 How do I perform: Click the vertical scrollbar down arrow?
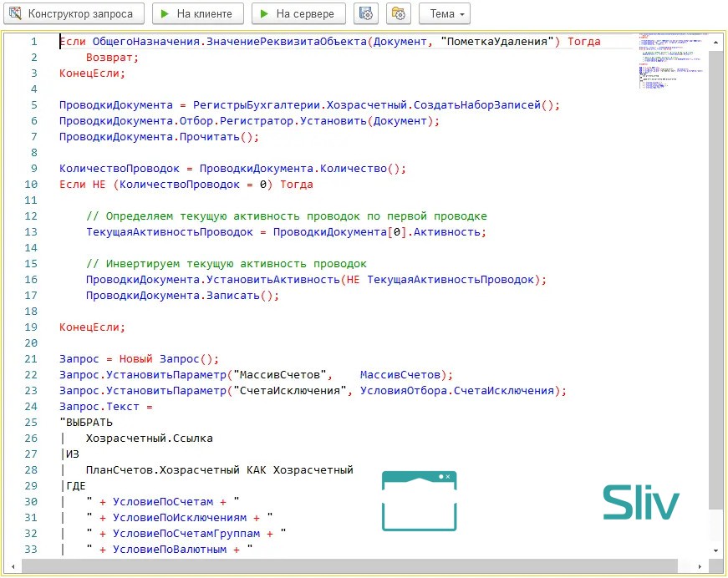tap(715, 550)
